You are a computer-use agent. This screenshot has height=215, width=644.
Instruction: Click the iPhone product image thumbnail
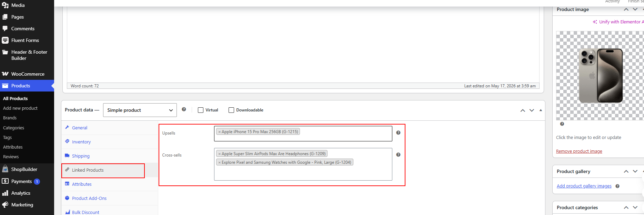point(600,76)
